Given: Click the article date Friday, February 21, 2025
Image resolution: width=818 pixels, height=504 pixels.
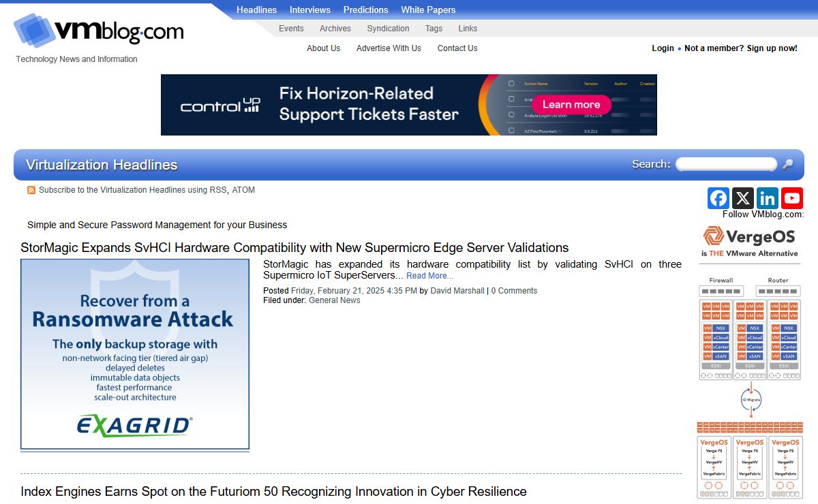Looking at the screenshot, I should pos(354,291).
